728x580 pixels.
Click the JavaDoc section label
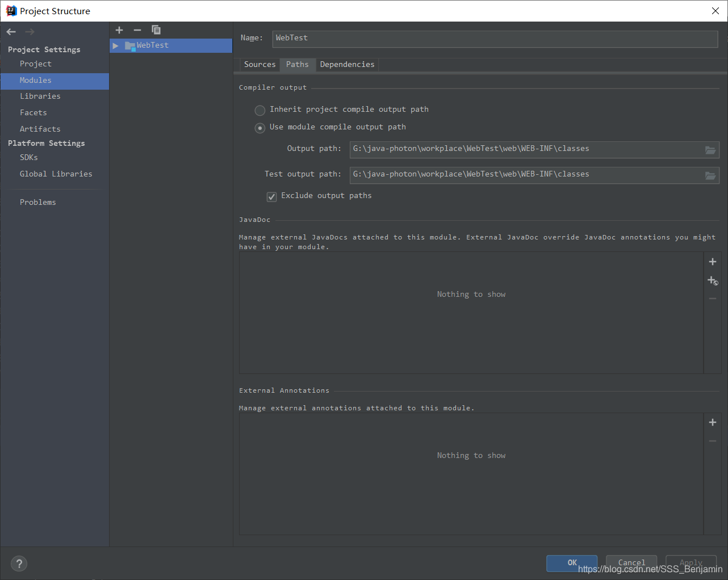255,220
